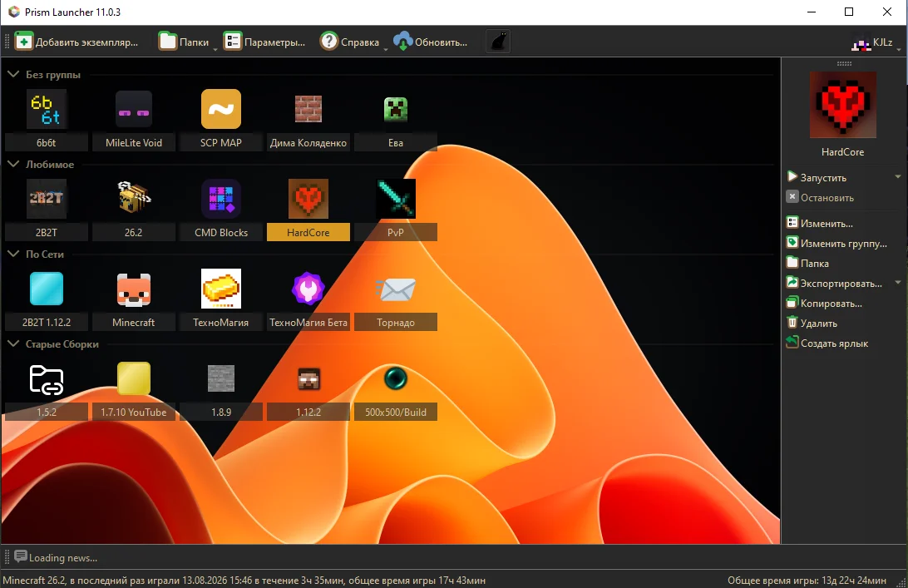
Task: Select the ТехноМагия gold ingot icon
Action: click(x=221, y=289)
